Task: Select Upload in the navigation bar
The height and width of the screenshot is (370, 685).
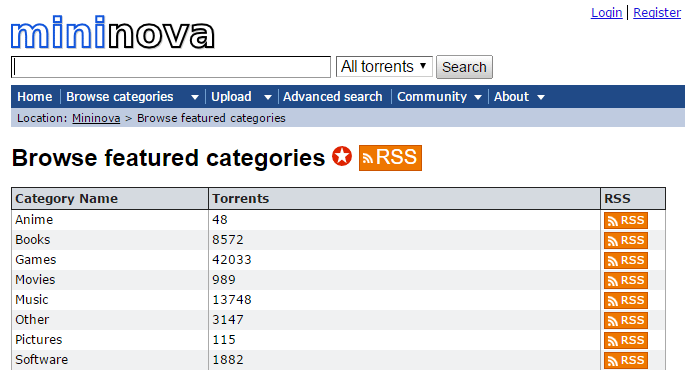Action: pyautogui.click(x=231, y=97)
